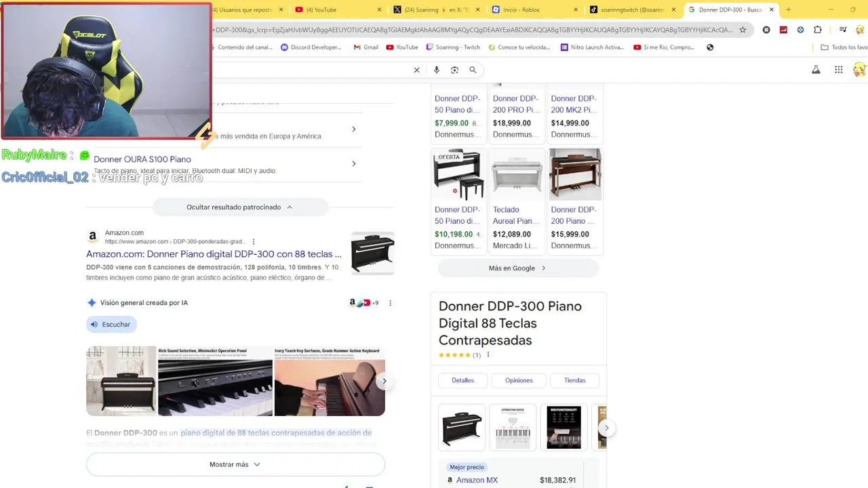Advance the product photo carousel arrow
This screenshot has width=868, height=488.
point(606,428)
